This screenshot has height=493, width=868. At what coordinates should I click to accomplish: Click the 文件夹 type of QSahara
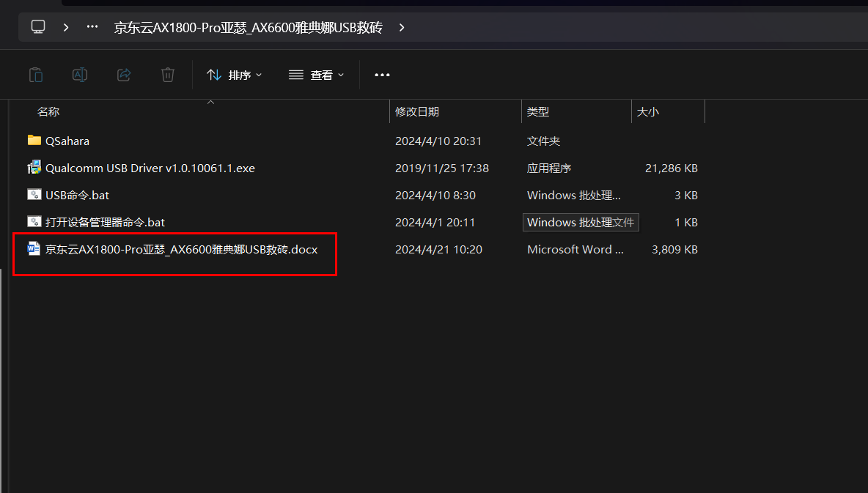[544, 141]
